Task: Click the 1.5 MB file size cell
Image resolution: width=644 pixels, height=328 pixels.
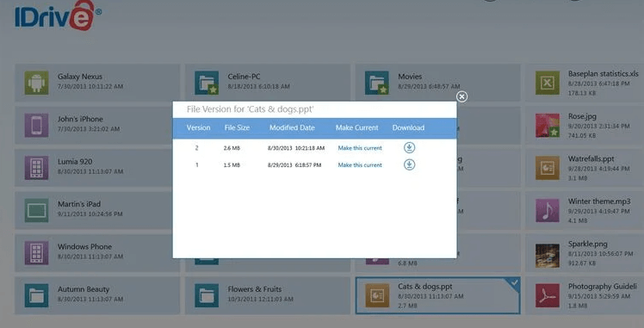Action: 232,165
